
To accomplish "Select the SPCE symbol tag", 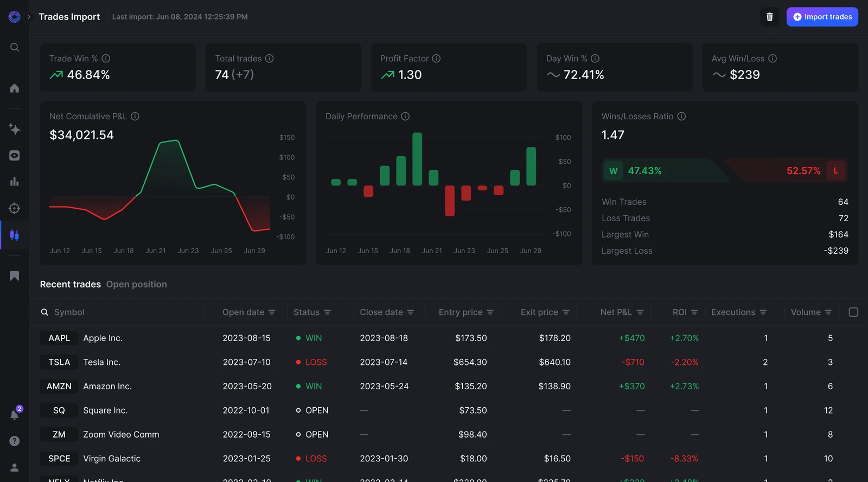I will [x=59, y=459].
